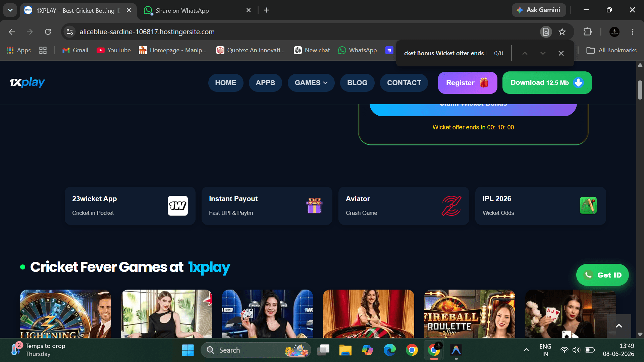644x362 pixels.
Task: Open a new browser tab
Action: [267, 10]
